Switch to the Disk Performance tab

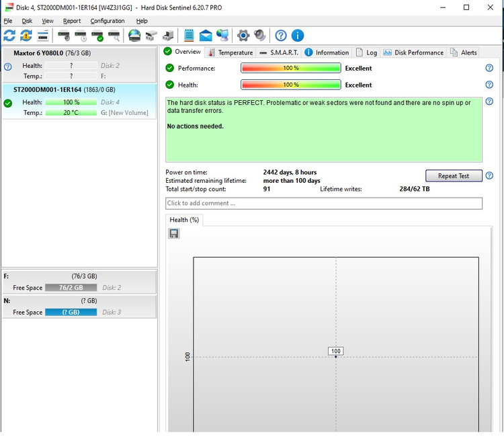(413, 52)
